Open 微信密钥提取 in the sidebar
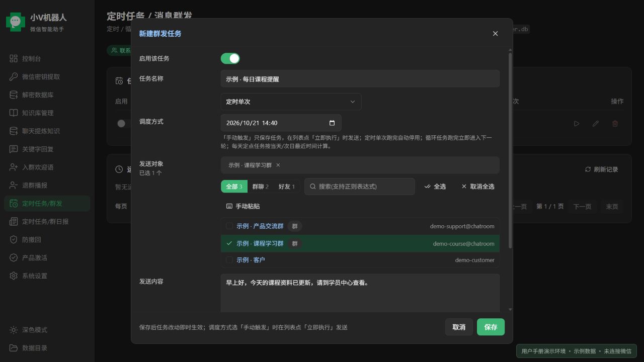Screen dimensions: 644x362 click(47, 77)
